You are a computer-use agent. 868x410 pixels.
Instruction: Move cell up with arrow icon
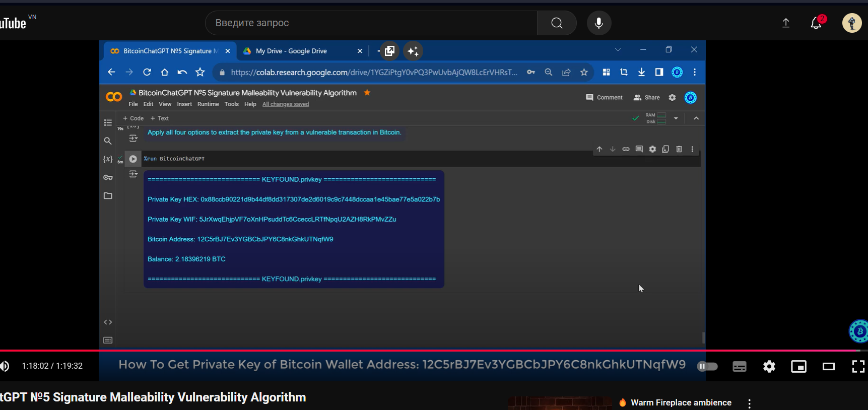click(599, 149)
